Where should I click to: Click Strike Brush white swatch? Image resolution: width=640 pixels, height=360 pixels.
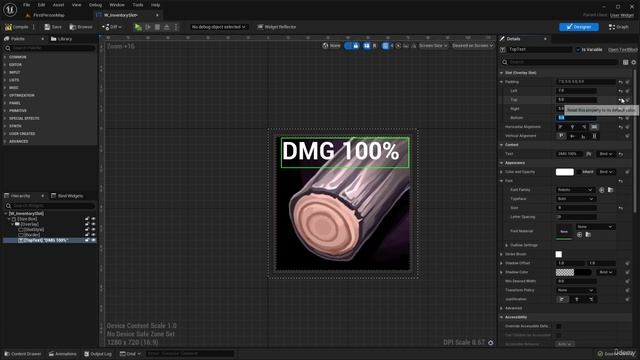point(558,254)
